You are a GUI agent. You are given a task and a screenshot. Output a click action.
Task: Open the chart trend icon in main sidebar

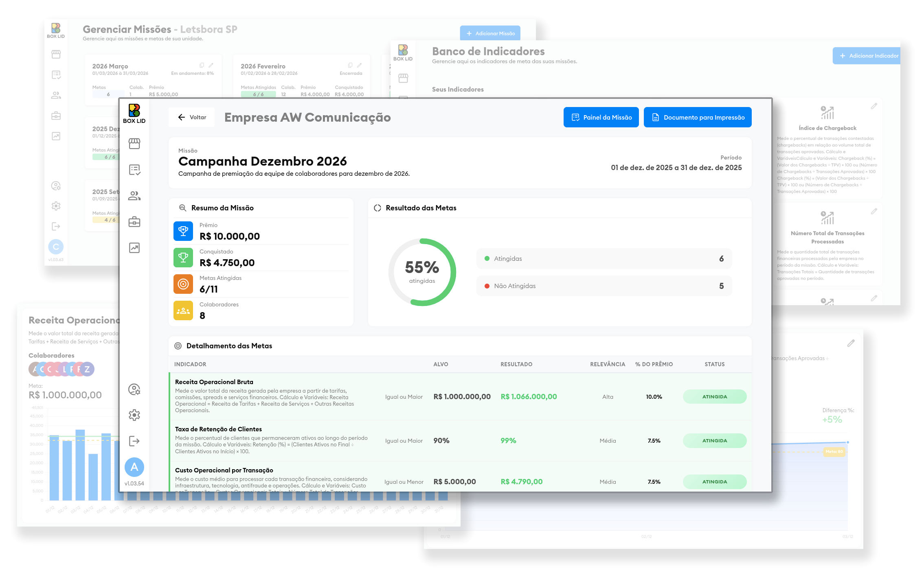click(x=134, y=248)
